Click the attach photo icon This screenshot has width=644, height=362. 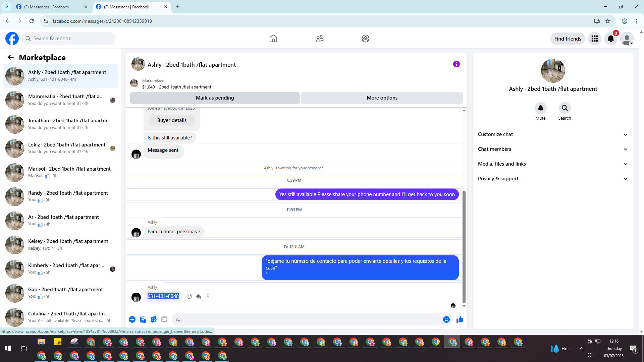[x=143, y=319]
